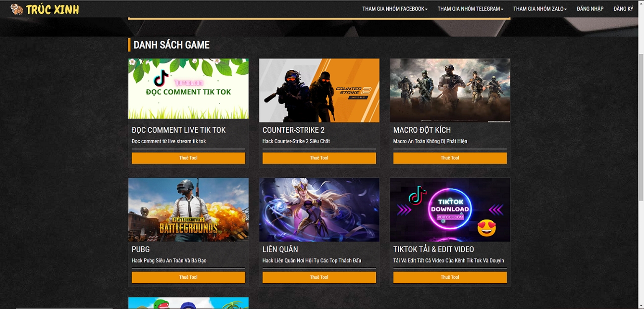This screenshot has width=644, height=309.
Task: Click Thuê Tool under Đọc Comment Live Tik Tok
Action: click(188, 158)
